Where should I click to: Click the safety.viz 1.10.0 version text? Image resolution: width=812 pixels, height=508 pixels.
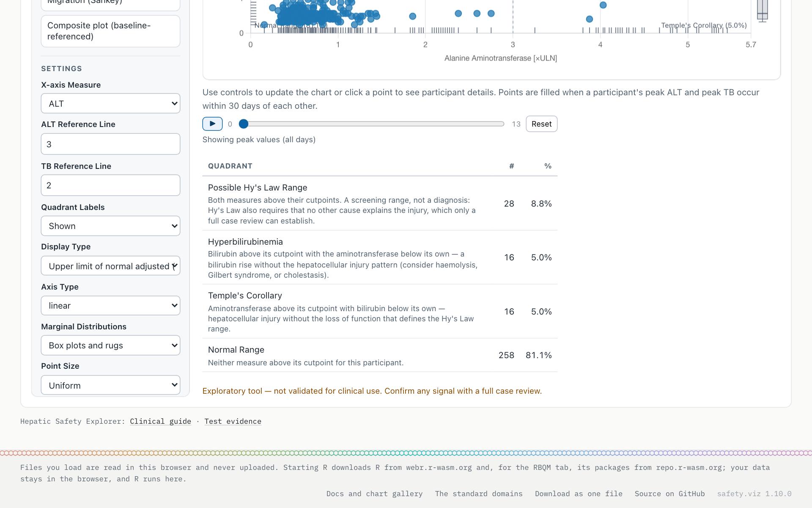[x=754, y=494]
